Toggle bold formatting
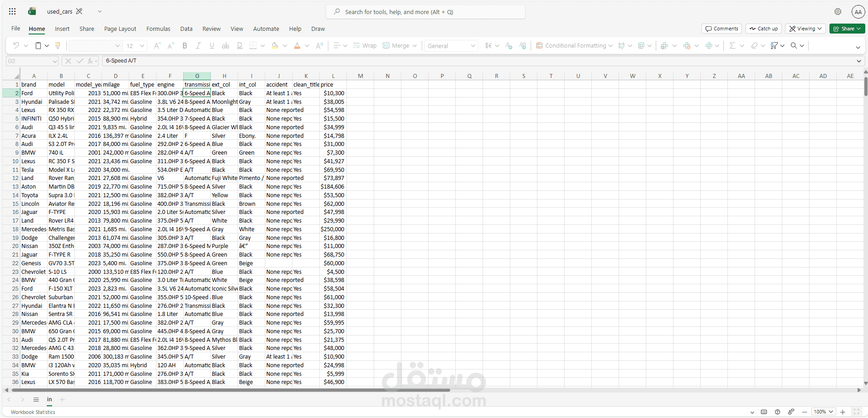The height and width of the screenshot is (418, 868). pyautogui.click(x=185, y=46)
